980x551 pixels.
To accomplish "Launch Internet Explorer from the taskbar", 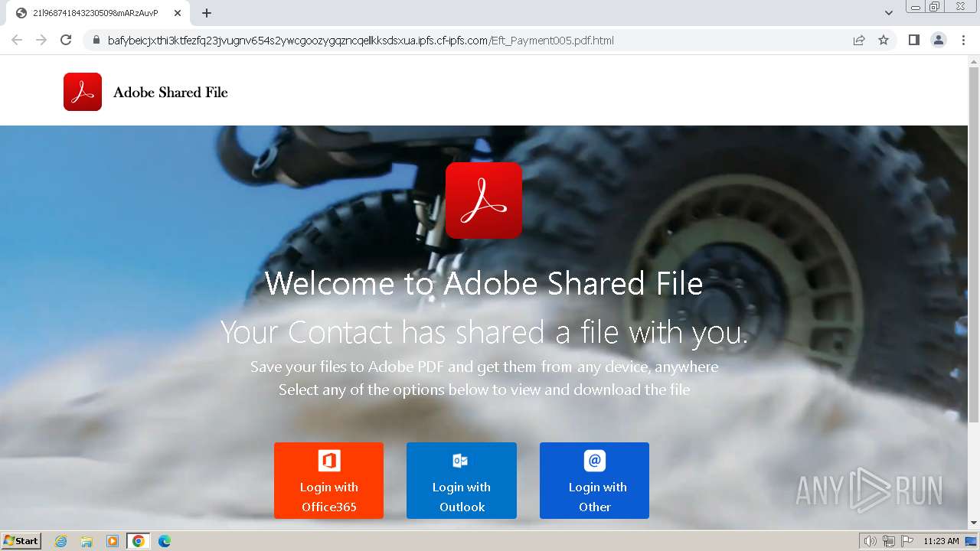I will tap(61, 541).
